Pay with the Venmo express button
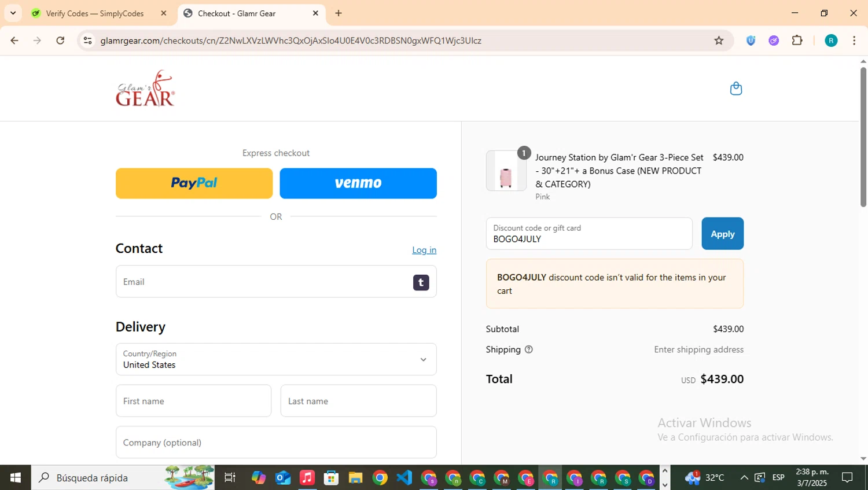868x490 pixels. [x=358, y=183]
